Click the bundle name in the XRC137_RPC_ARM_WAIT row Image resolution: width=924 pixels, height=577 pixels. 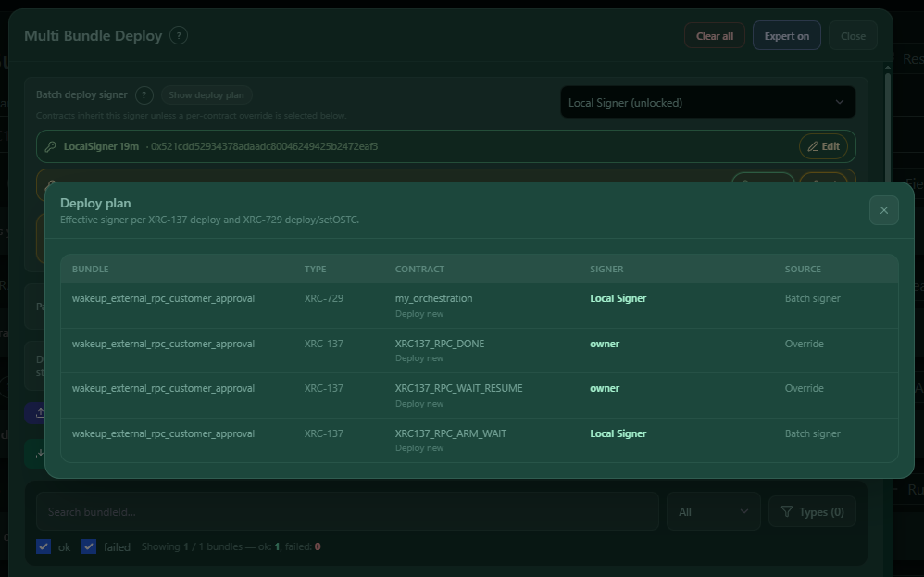point(163,433)
